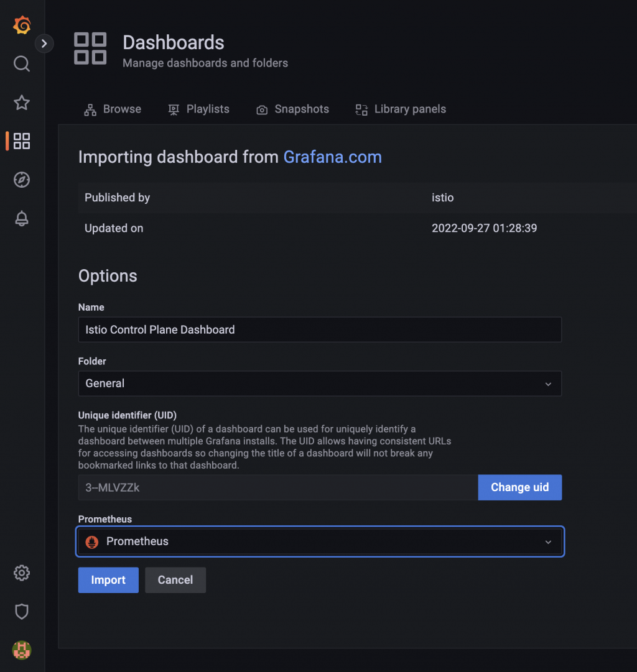Select the Dashboards grid icon in sidebar
The width and height of the screenshot is (637, 672).
click(22, 141)
